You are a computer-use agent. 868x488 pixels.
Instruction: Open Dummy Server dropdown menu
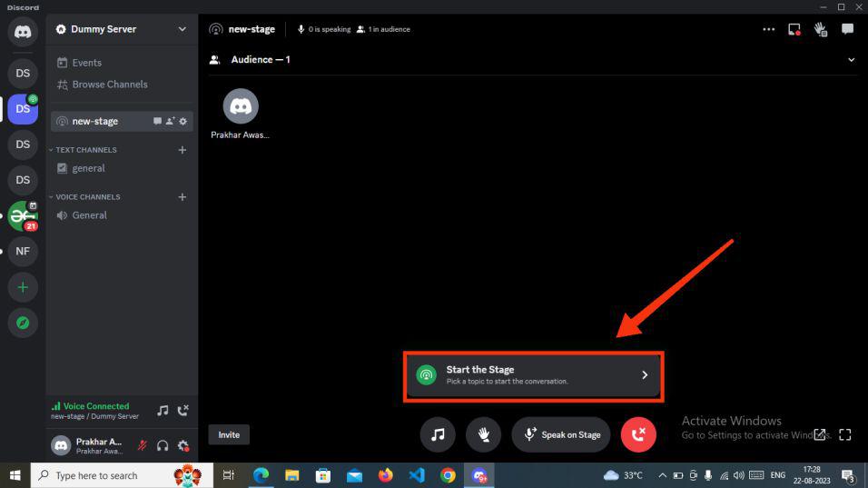(x=182, y=29)
